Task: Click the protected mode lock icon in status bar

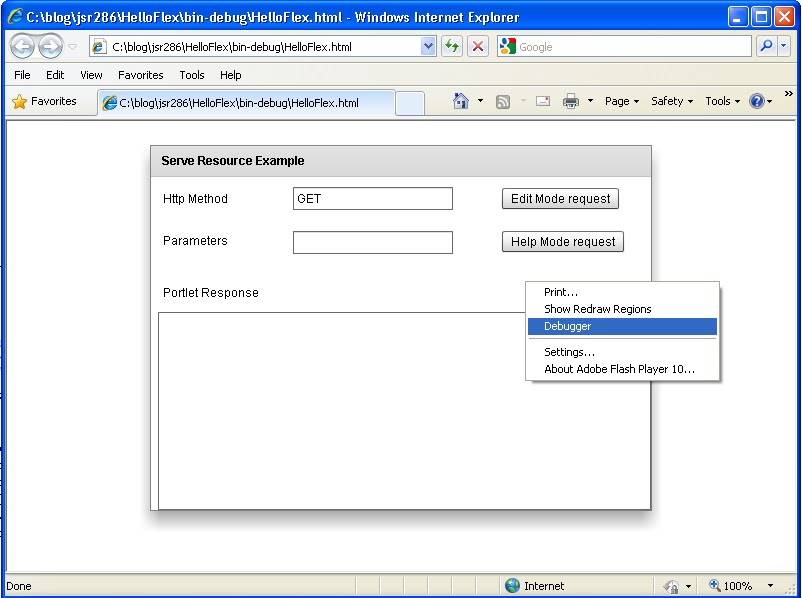Action: pyautogui.click(x=672, y=586)
